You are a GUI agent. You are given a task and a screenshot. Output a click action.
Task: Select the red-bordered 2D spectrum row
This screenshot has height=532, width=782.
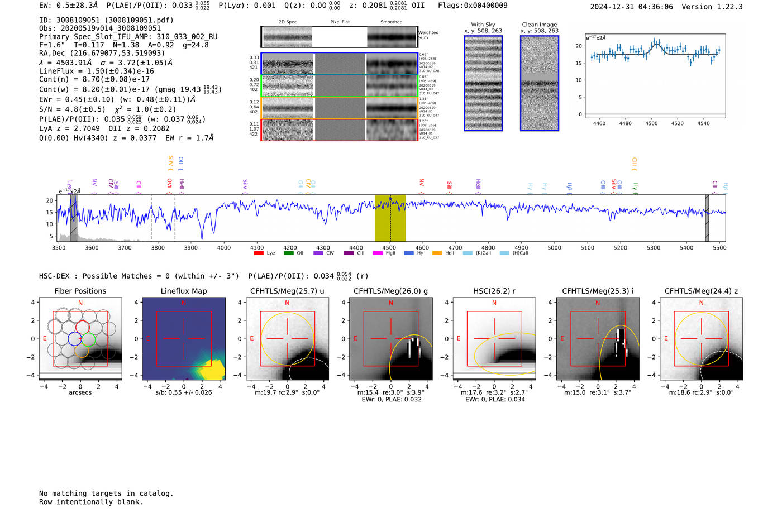click(x=340, y=130)
